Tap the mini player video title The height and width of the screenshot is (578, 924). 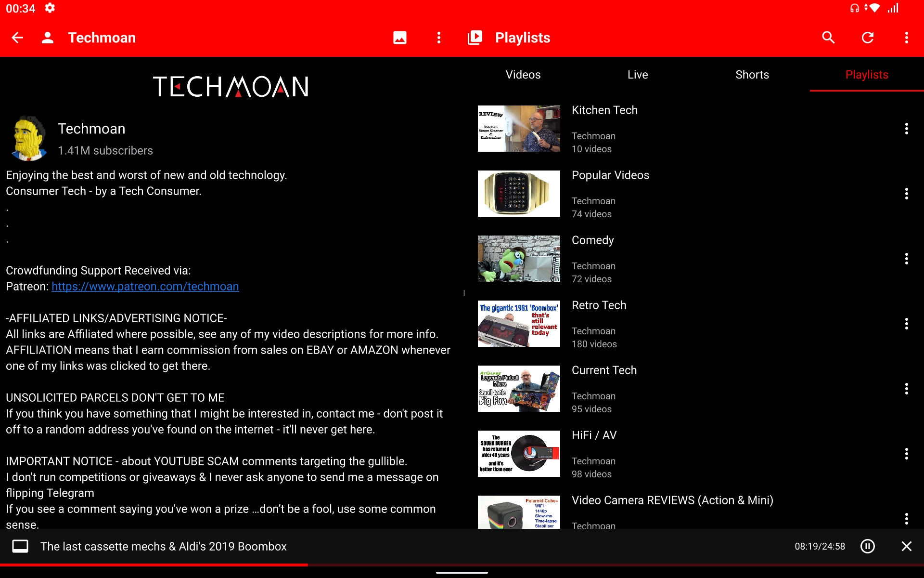pyautogui.click(x=164, y=546)
